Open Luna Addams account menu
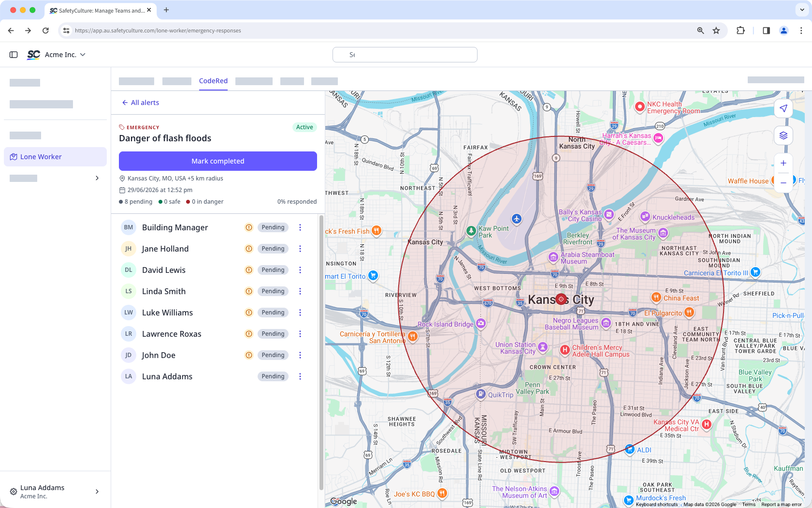This screenshot has height=508, width=812. click(x=55, y=492)
